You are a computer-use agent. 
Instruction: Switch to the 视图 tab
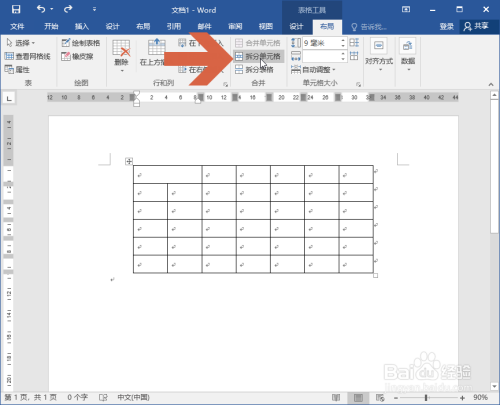coord(266,26)
